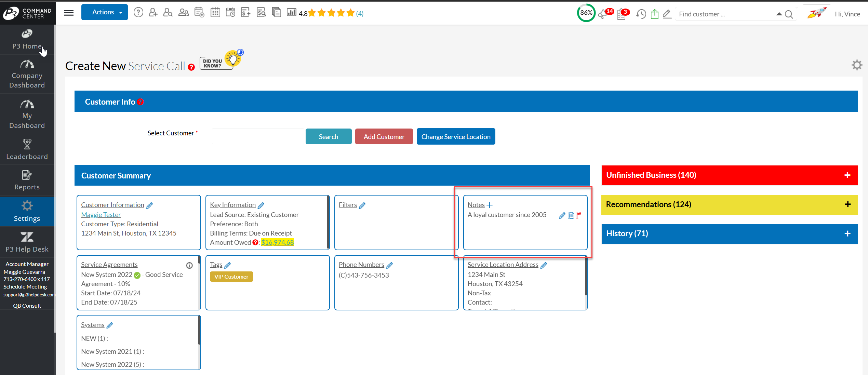Screen dimensions: 868x375
Task: Click plus icon to add a Note
Action: [490, 205]
